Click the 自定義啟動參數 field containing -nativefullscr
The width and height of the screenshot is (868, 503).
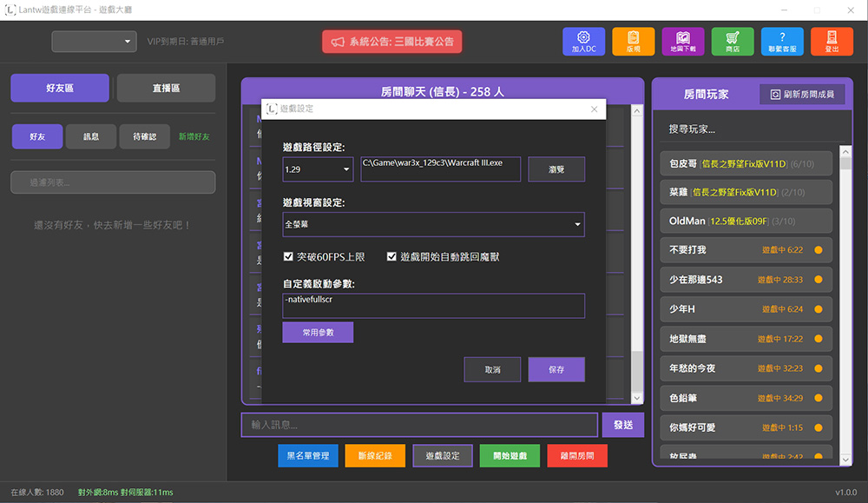pos(433,306)
